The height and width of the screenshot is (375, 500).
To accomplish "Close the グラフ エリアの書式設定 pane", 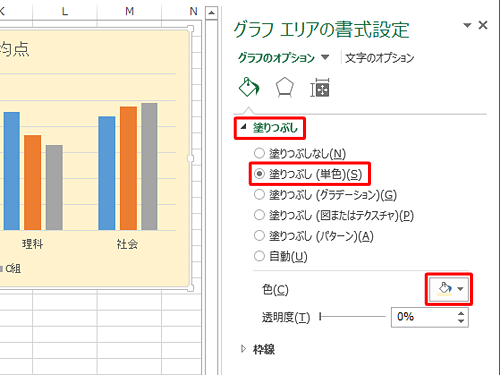I will pos(483,25).
